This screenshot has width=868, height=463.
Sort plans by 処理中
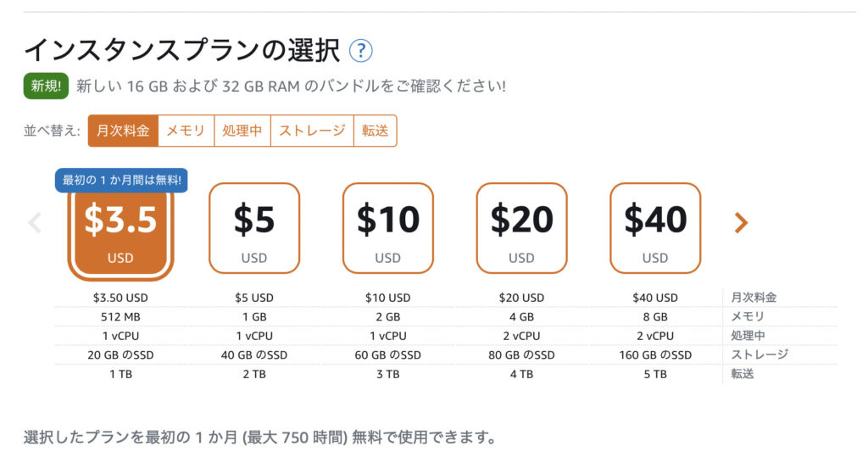(242, 131)
